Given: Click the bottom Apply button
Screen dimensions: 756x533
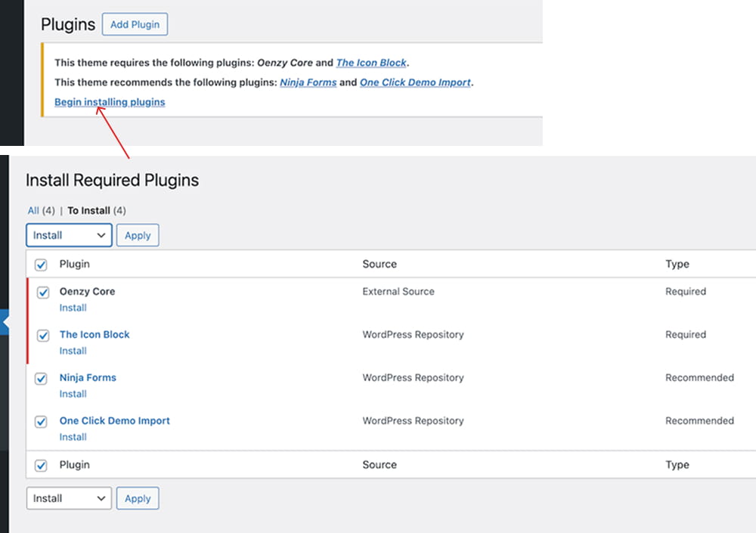Looking at the screenshot, I should pos(138,498).
